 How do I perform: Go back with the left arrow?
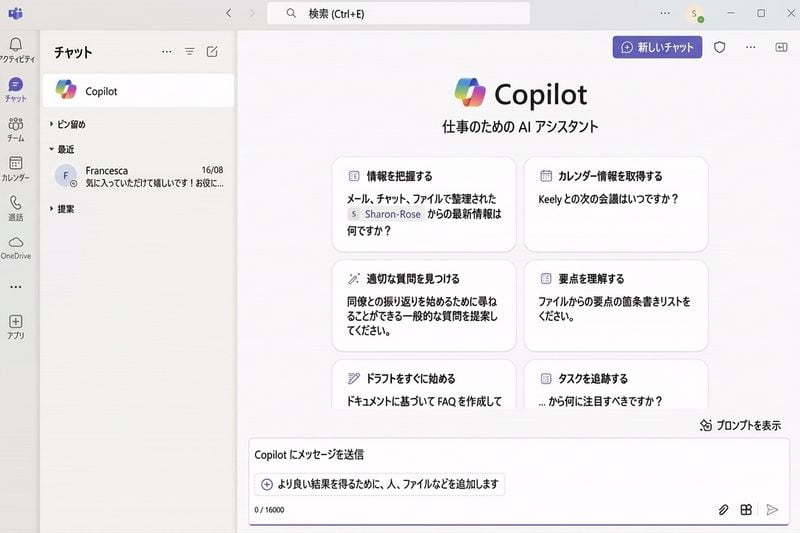(229, 13)
